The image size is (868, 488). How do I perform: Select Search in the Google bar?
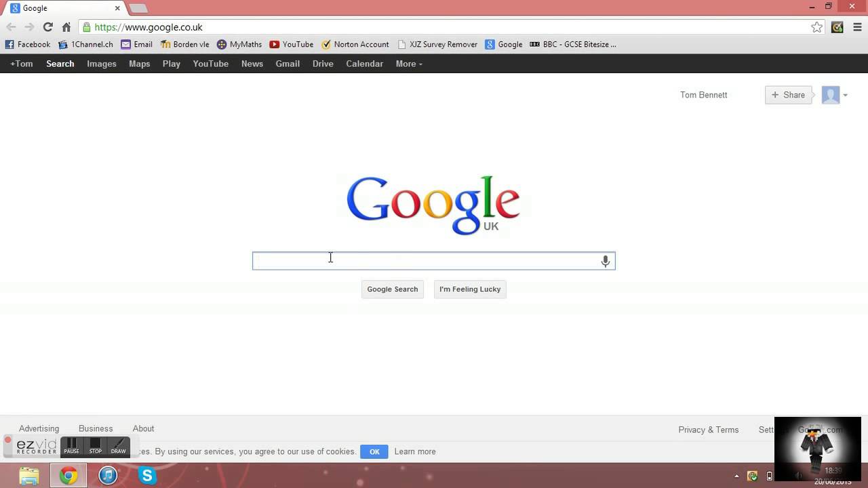pos(60,64)
